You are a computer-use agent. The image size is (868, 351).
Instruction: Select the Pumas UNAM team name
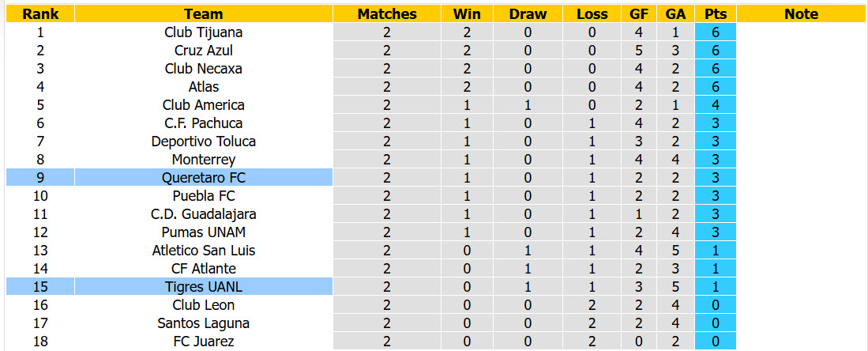204,232
